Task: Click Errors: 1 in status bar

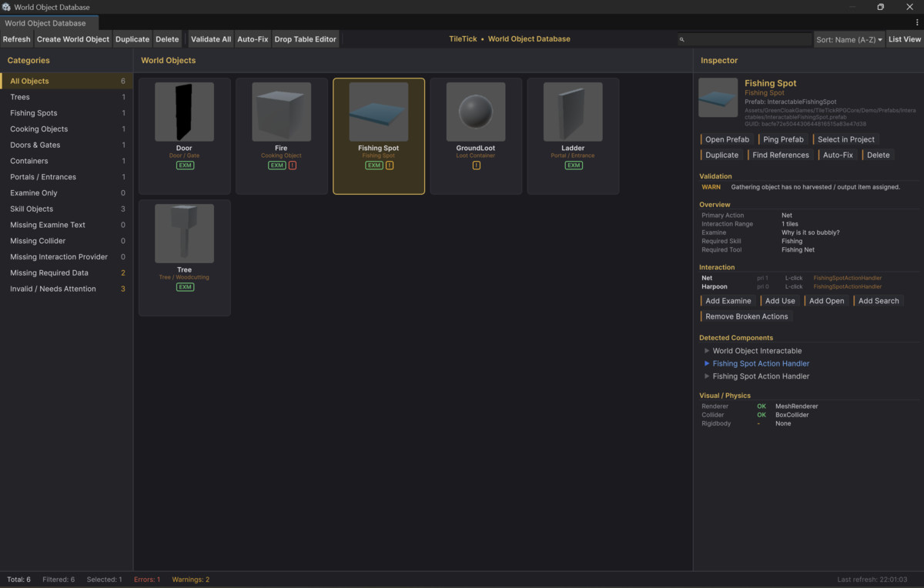Action: click(147, 580)
